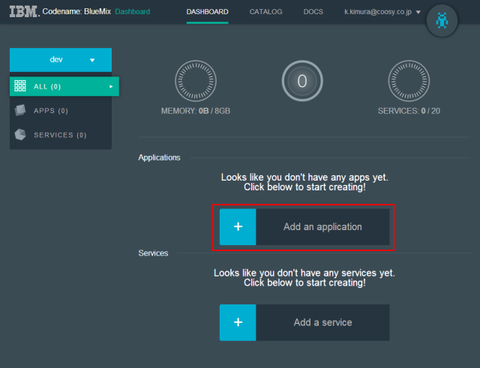The image size is (480, 368).
Task: Expand the dev space dropdown
Action: click(61, 60)
